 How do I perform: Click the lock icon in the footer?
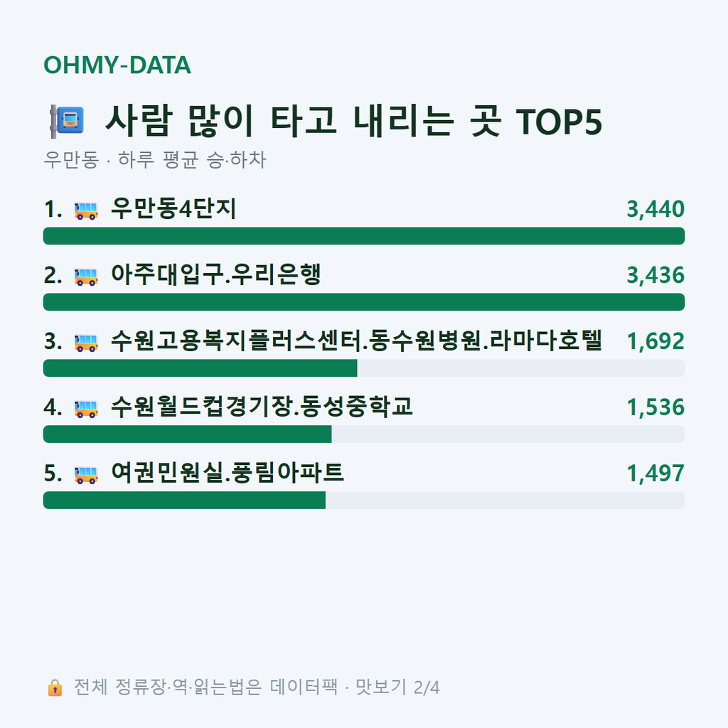pos(55,687)
